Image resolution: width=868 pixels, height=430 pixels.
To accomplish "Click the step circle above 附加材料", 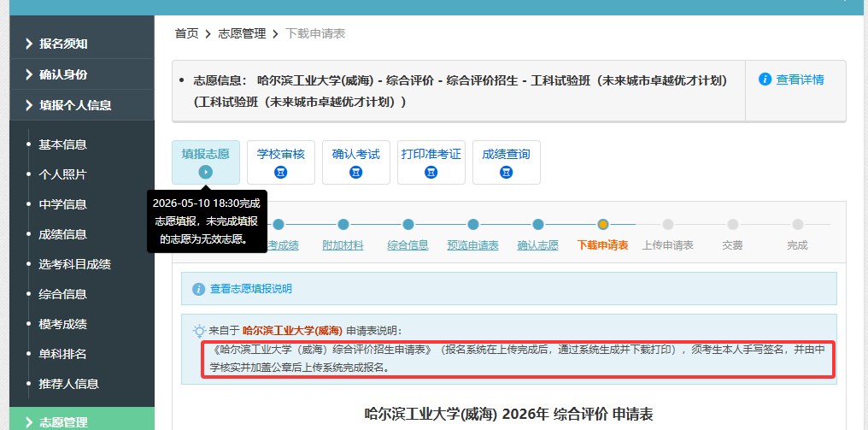I will 343,225.
